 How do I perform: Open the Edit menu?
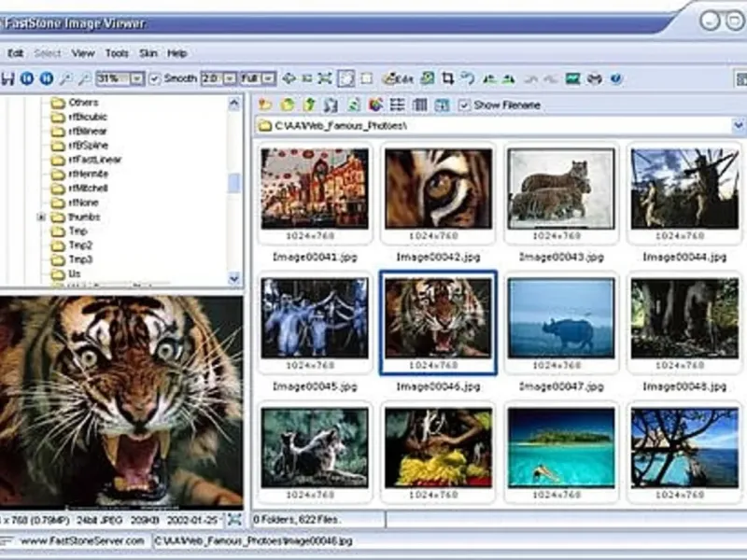pyautogui.click(x=15, y=53)
